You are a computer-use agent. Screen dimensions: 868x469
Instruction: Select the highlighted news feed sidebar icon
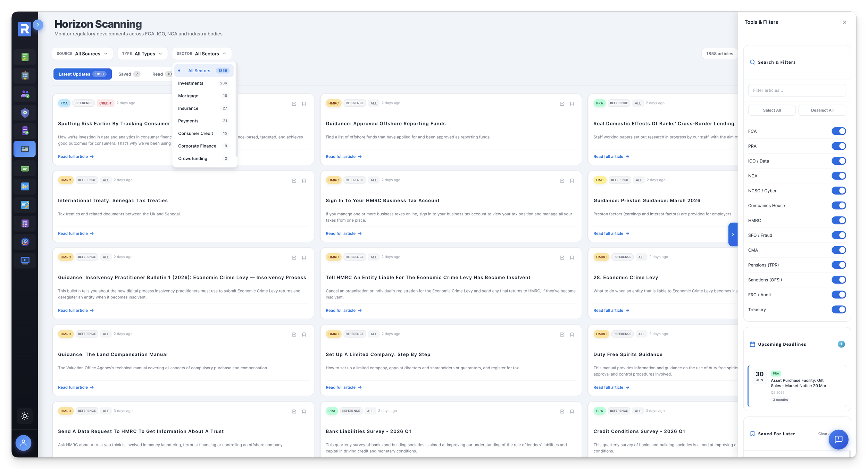click(25, 149)
